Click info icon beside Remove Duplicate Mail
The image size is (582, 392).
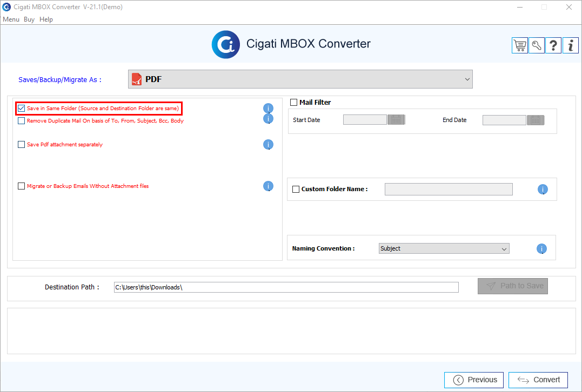pyautogui.click(x=268, y=119)
